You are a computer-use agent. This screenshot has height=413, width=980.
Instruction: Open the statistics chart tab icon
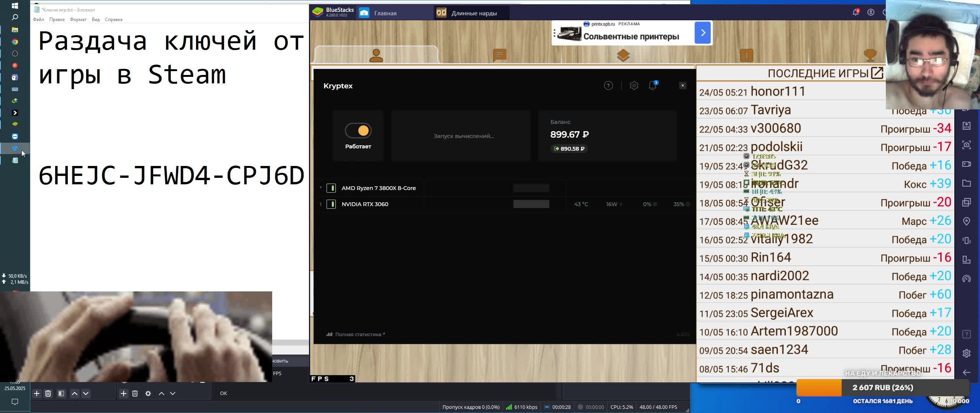(x=746, y=55)
